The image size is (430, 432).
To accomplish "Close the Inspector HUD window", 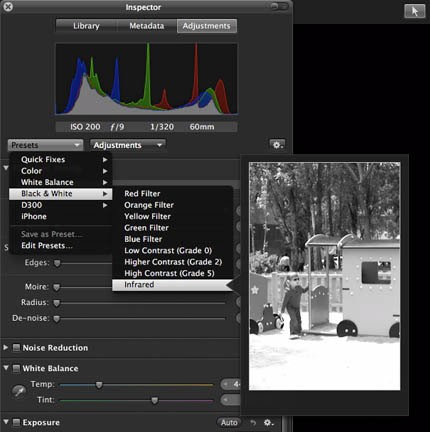I will tap(8, 7).
